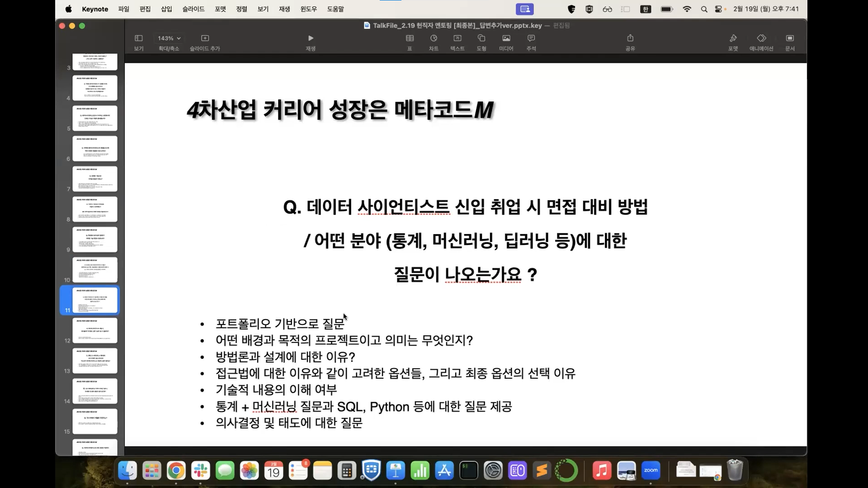Screen dimensions: 868x488
Task: Click the Play (재생) slideshow button
Action: coord(310,38)
